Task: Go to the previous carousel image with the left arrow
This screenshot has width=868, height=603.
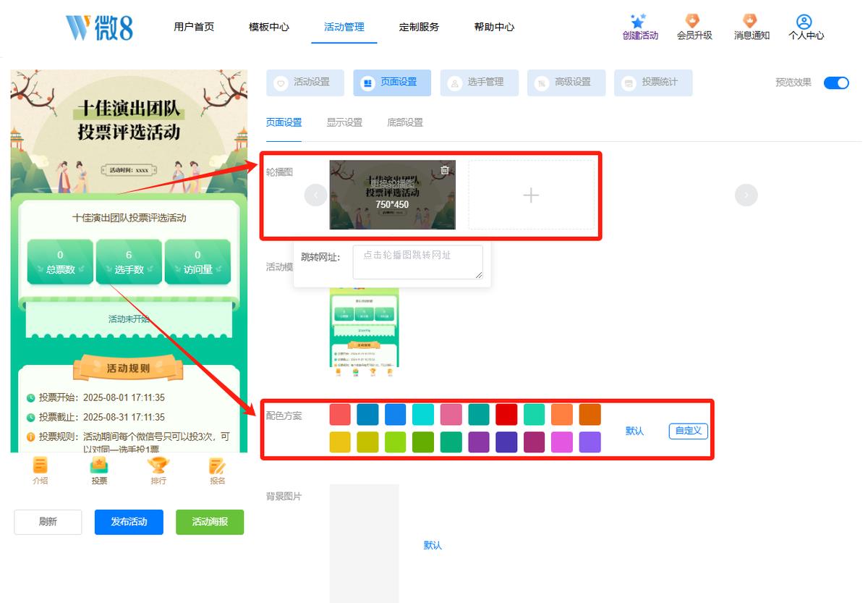Action: pyautogui.click(x=315, y=195)
